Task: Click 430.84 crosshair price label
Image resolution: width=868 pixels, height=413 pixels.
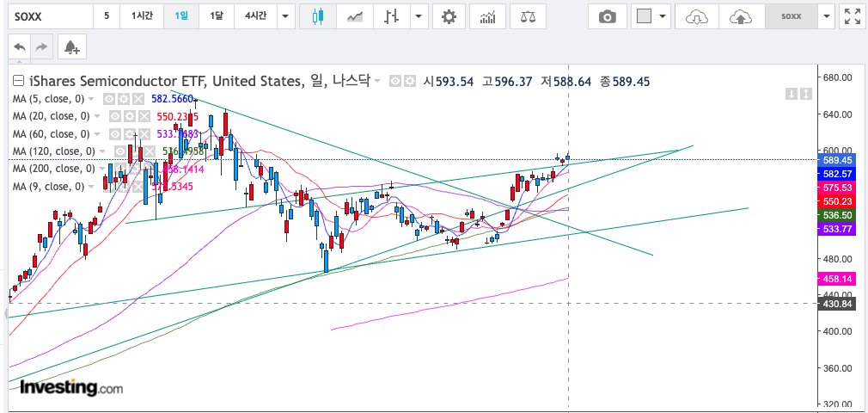Action: 837,303
